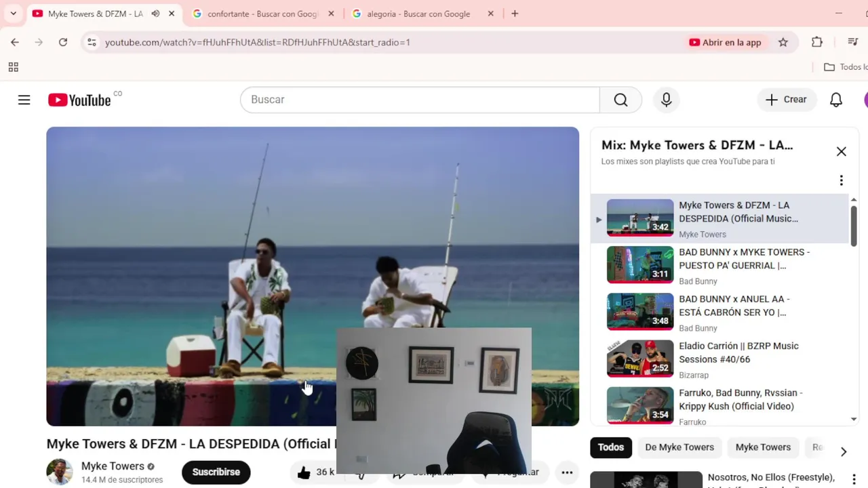The height and width of the screenshot is (488, 868).
Task: Focus the YouTube Buscar search box
Action: point(420,100)
